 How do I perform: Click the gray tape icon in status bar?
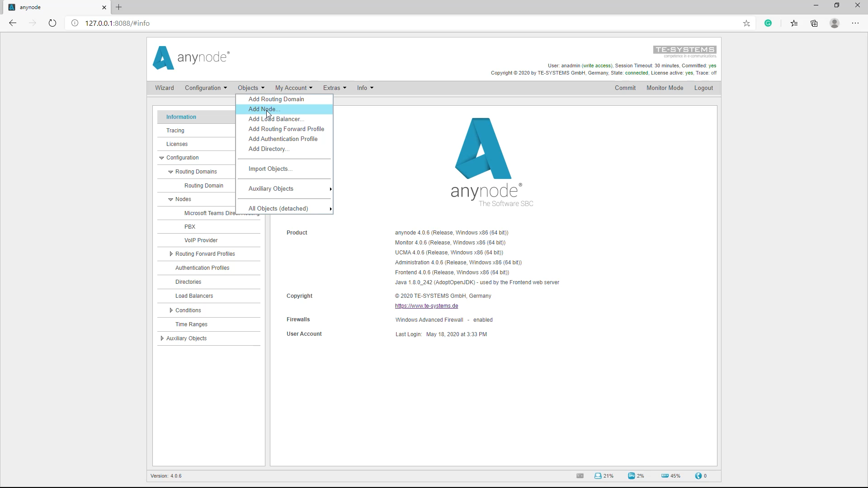pyautogui.click(x=580, y=476)
